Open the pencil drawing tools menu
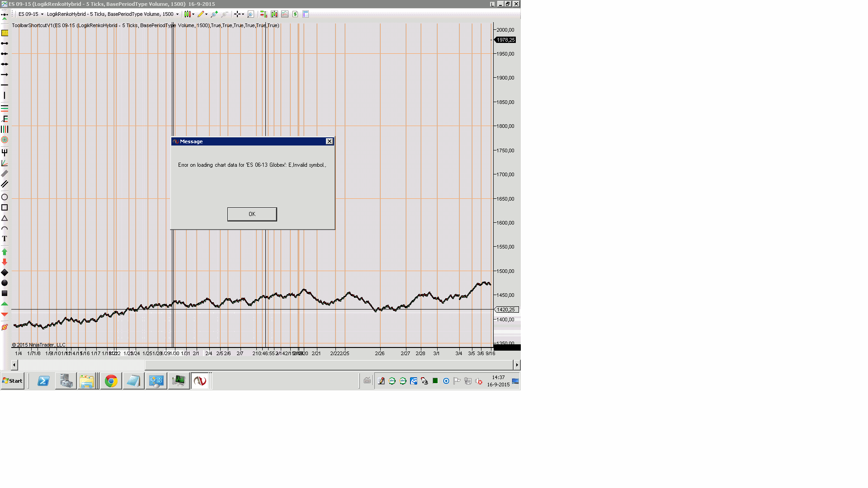The width and height of the screenshot is (868, 488). click(x=202, y=14)
